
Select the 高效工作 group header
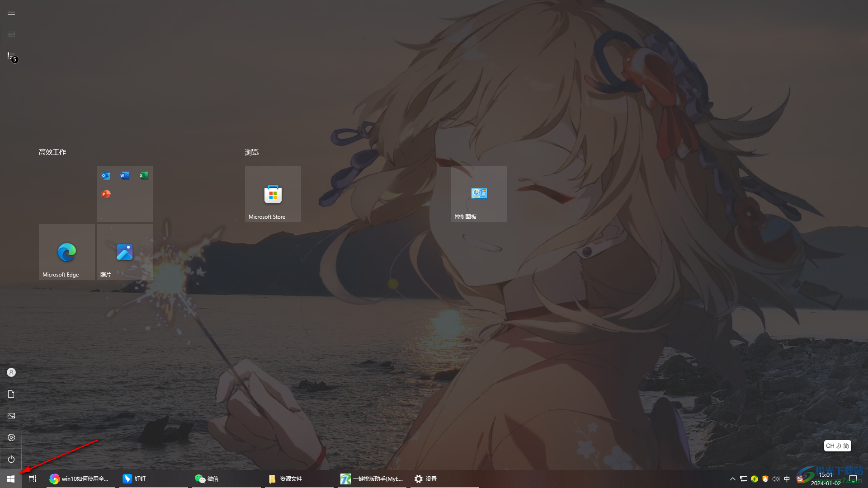[52, 152]
